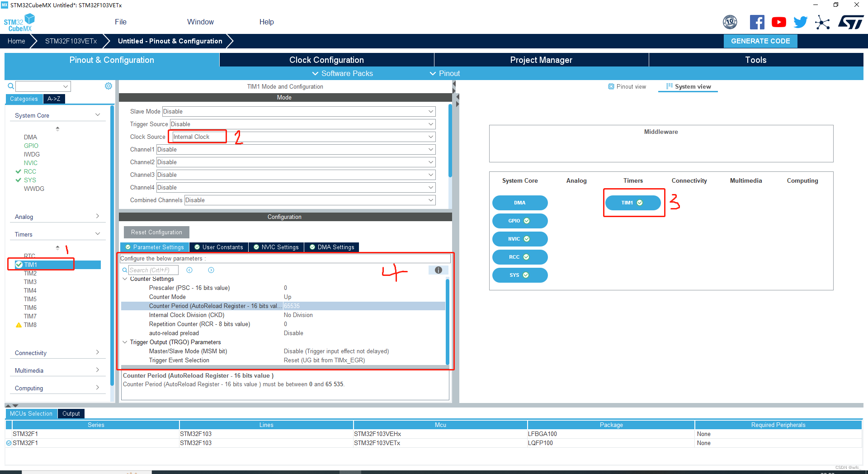This screenshot has width=868, height=474.
Task: Open the Twitter bird icon
Action: [x=800, y=22]
